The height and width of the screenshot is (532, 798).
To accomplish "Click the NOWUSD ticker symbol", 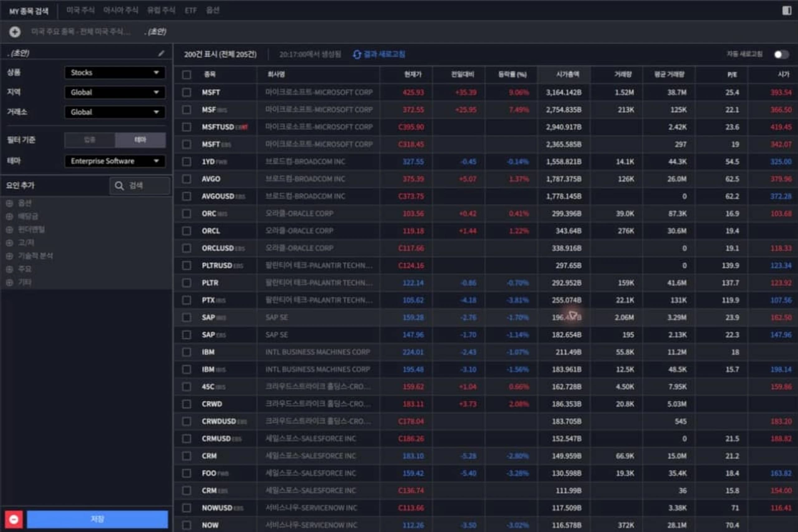I will (217, 508).
